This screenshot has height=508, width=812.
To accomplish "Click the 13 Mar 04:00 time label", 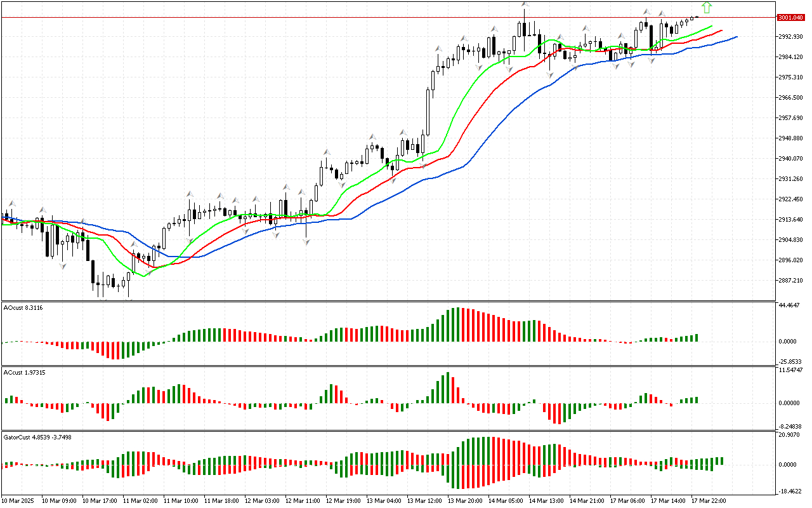I will (x=383, y=501).
